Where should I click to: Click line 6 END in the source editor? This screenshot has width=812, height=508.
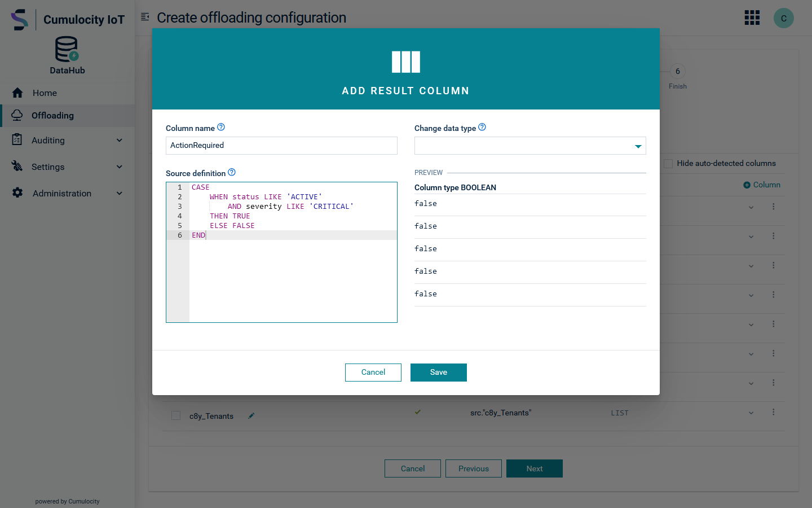pos(198,235)
